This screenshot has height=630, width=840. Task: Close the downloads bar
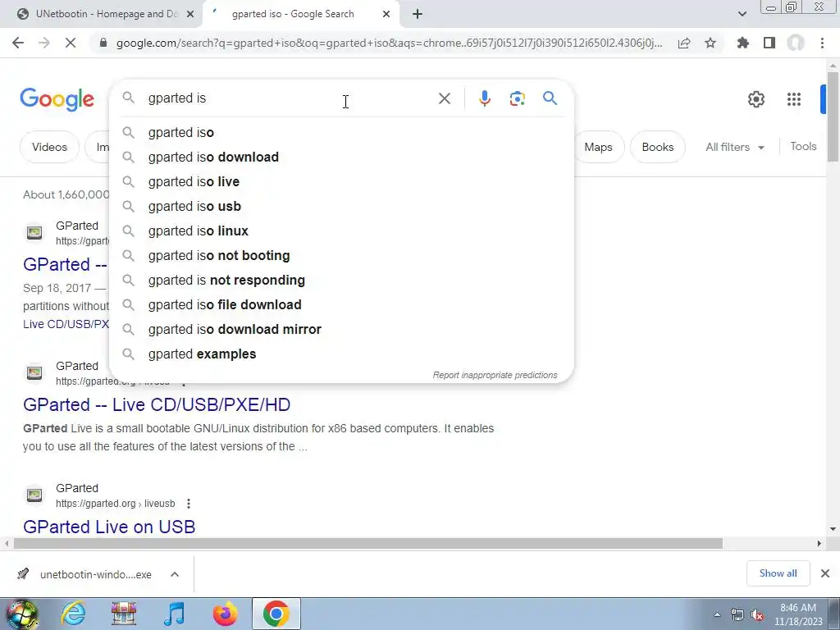(825, 573)
